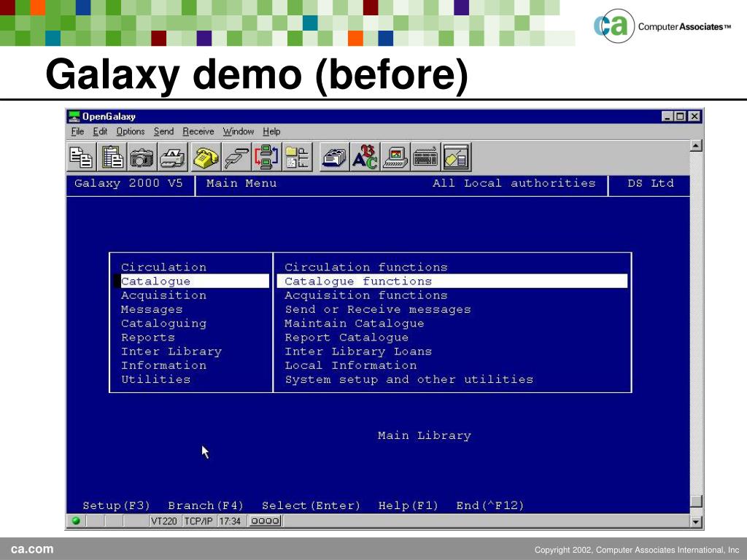
Task: Select Circulation in the main menu list
Action: pos(163,267)
